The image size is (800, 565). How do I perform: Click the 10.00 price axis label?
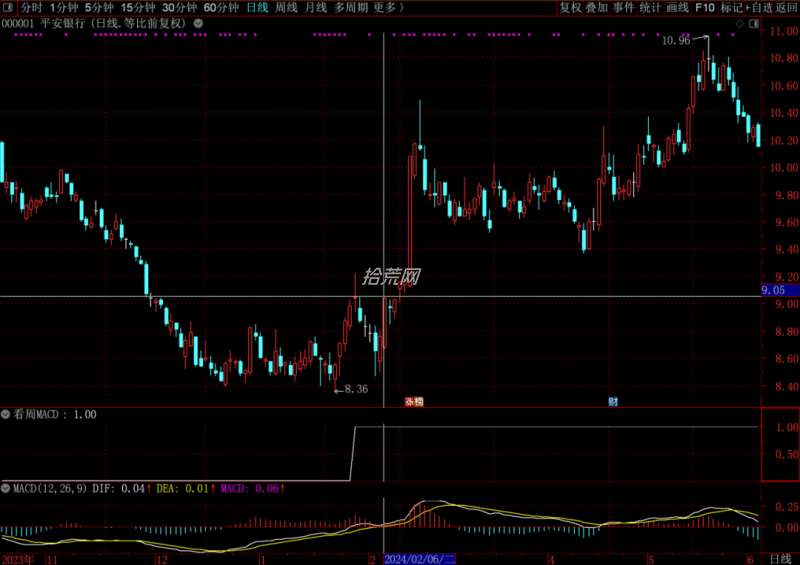coord(784,167)
